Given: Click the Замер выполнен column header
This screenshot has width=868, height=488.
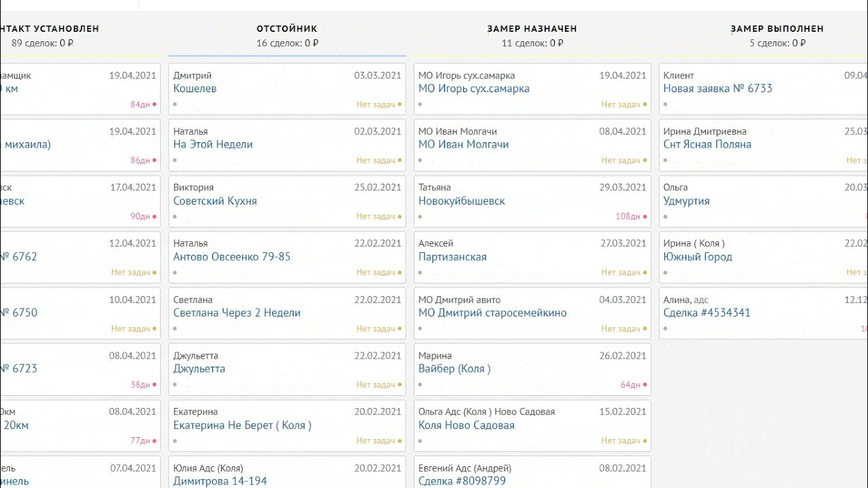Looking at the screenshot, I should coord(777,29).
